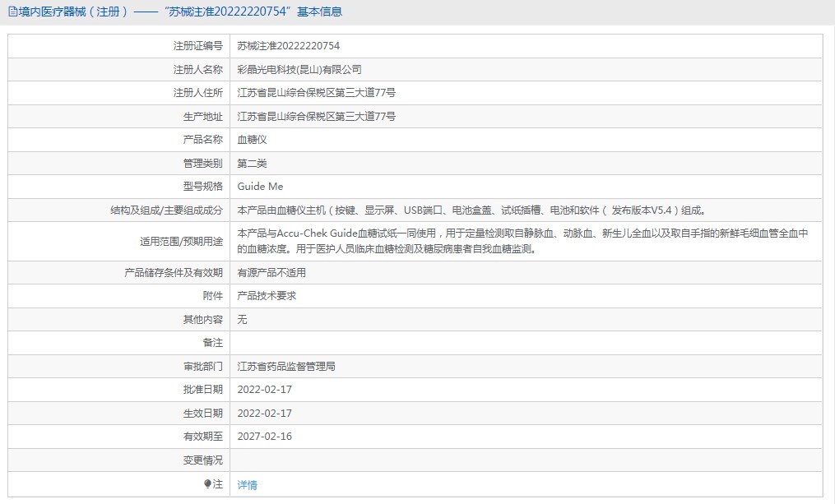Click the 2022-02-17 date in the 生效日期 row
The width and height of the screenshot is (835, 504).
(265, 413)
